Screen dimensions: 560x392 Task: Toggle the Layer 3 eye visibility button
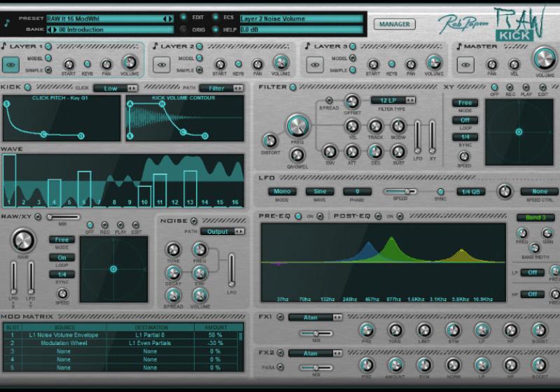(314, 65)
